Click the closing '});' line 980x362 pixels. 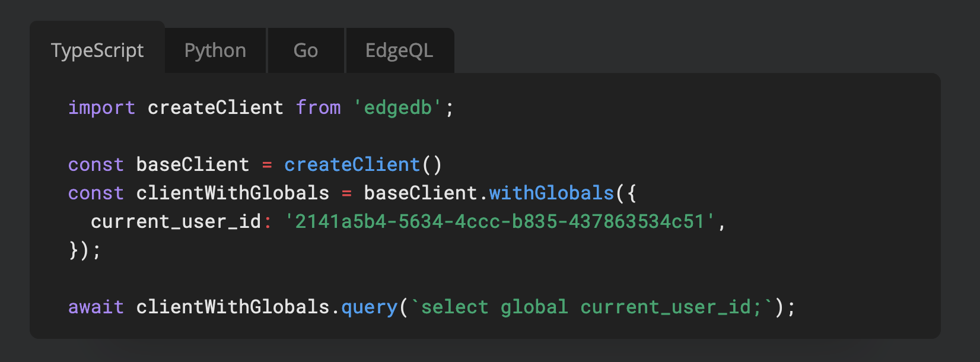coord(84,250)
